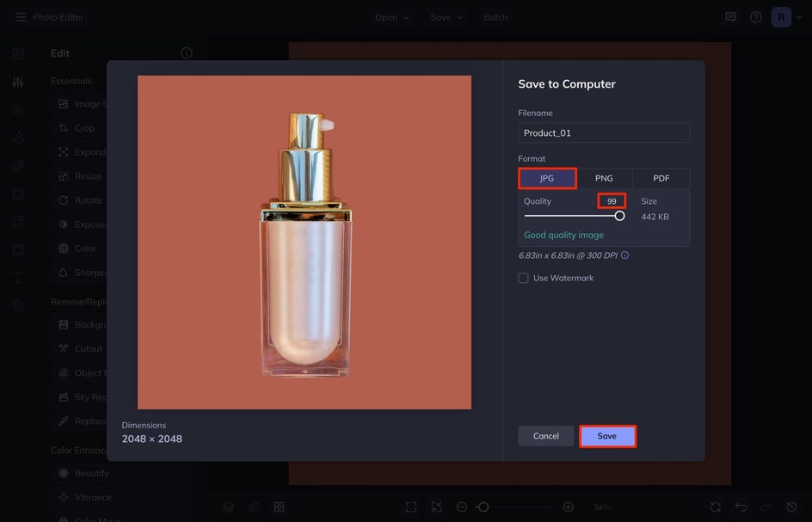Open the layers icon in bottom bar
The height and width of the screenshot is (522, 812).
229,507
